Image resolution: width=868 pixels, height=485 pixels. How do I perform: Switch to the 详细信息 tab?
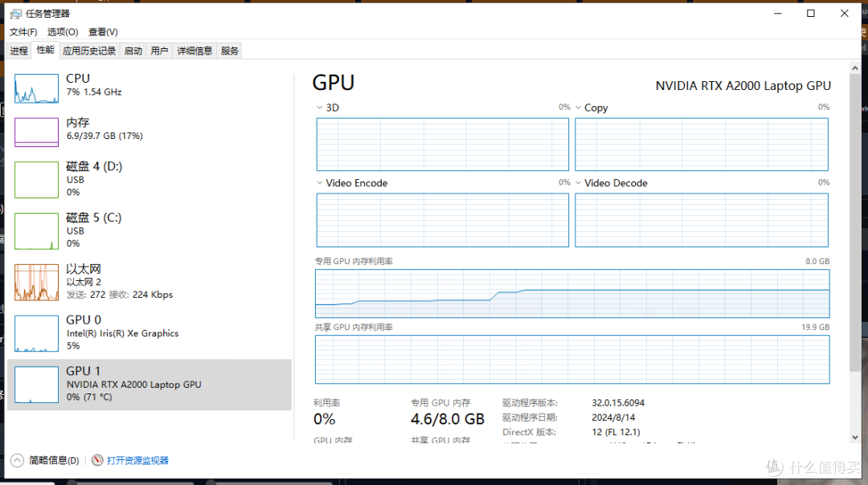coord(194,51)
